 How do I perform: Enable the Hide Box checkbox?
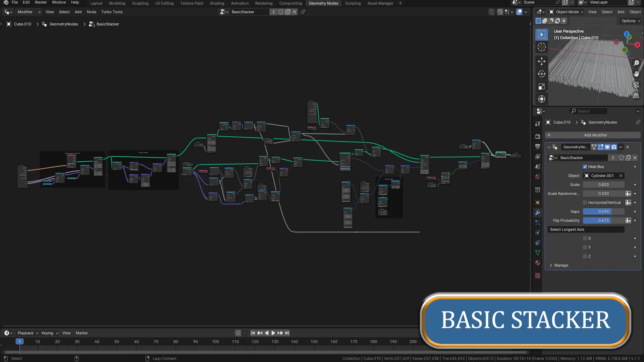pyautogui.click(x=585, y=167)
